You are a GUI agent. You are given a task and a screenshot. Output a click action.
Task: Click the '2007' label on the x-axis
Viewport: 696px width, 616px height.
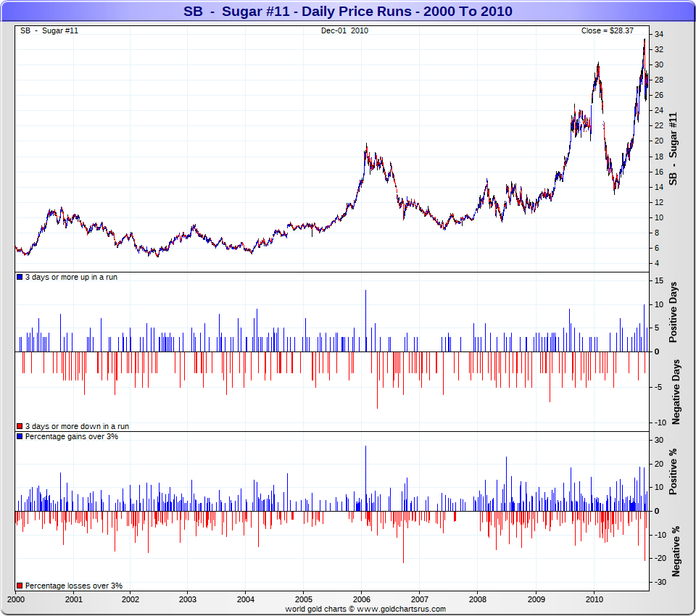click(x=420, y=599)
